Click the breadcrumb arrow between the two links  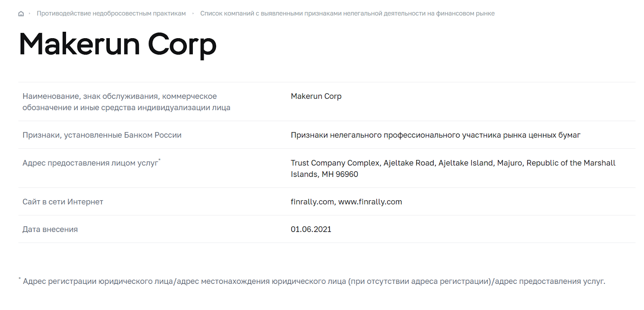pyautogui.click(x=193, y=14)
